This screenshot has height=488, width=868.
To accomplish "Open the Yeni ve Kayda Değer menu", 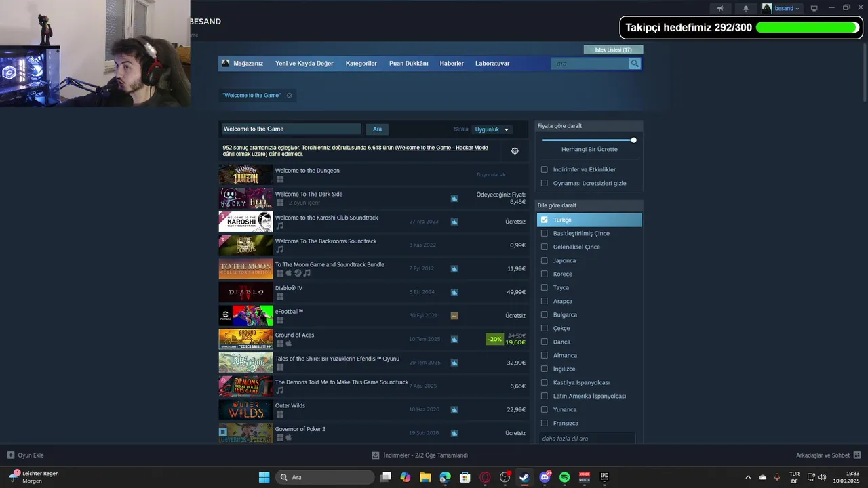I will click(x=304, y=64).
